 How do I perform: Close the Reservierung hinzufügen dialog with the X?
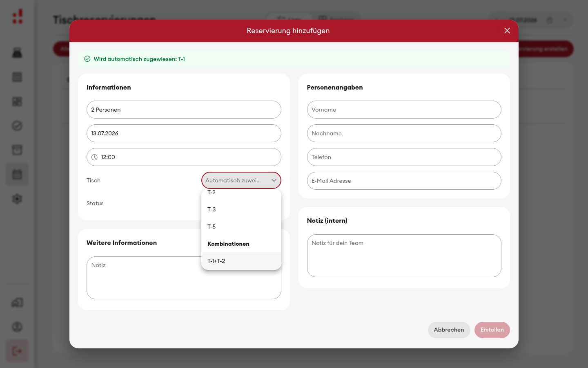point(507,31)
